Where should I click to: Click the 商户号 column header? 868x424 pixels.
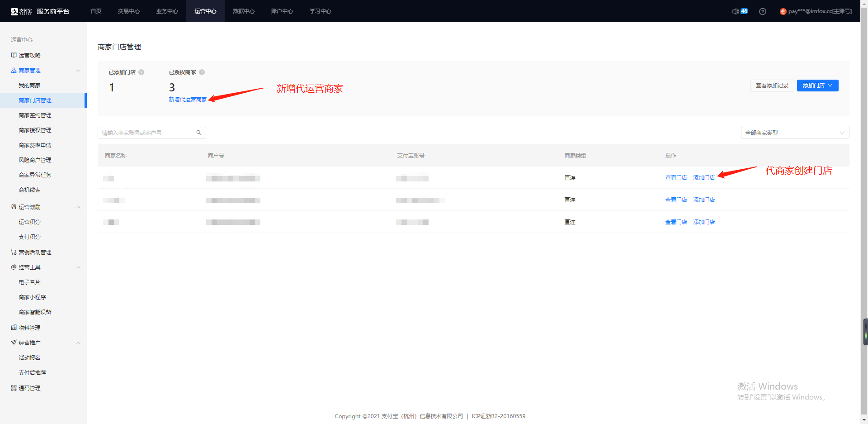216,156
